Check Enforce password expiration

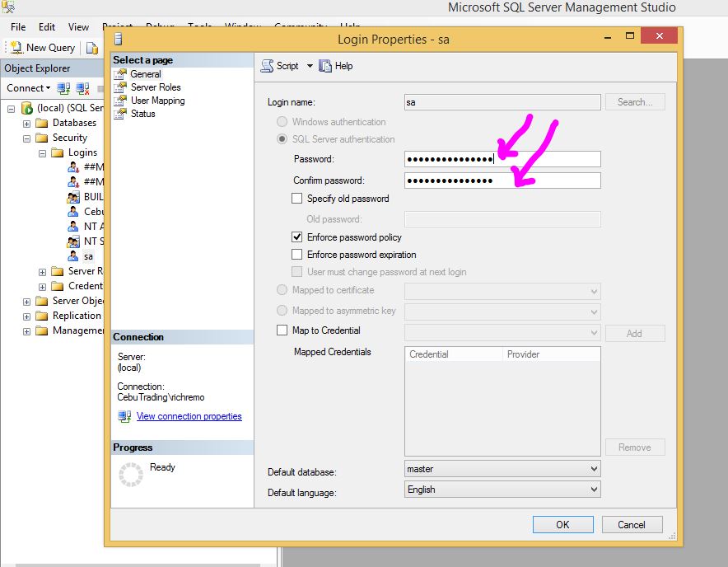297,255
